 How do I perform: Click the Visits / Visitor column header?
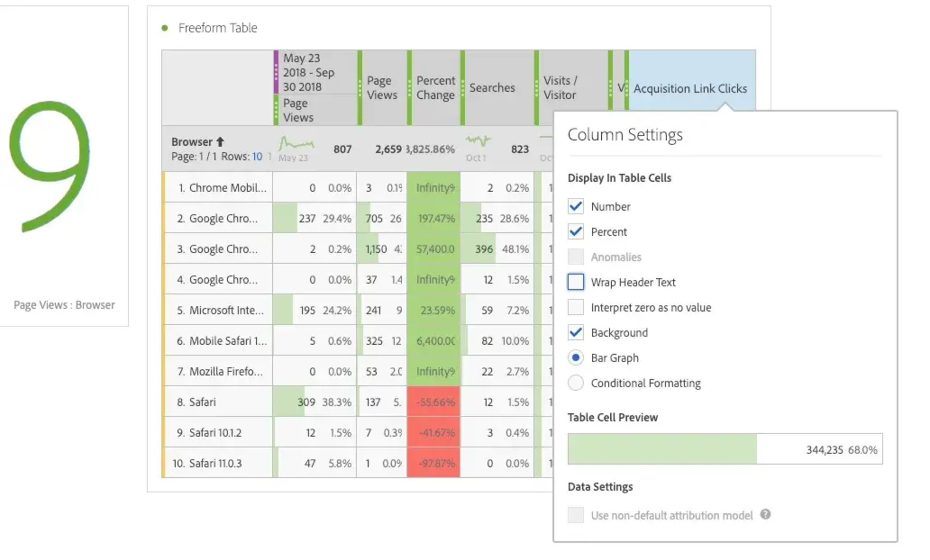[x=560, y=88]
